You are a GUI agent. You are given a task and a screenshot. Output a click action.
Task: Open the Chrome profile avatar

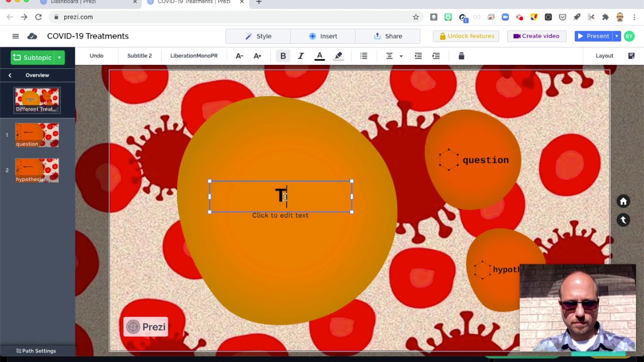click(620, 17)
